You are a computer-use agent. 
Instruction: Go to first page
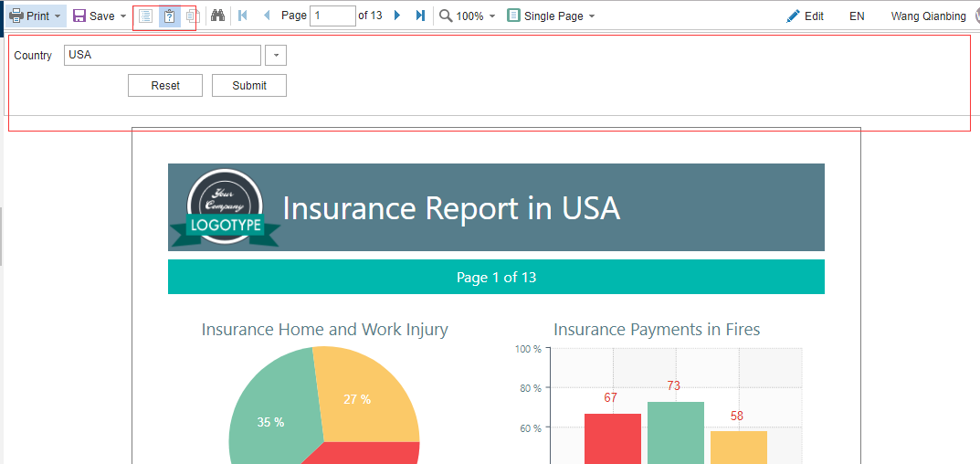[243, 16]
